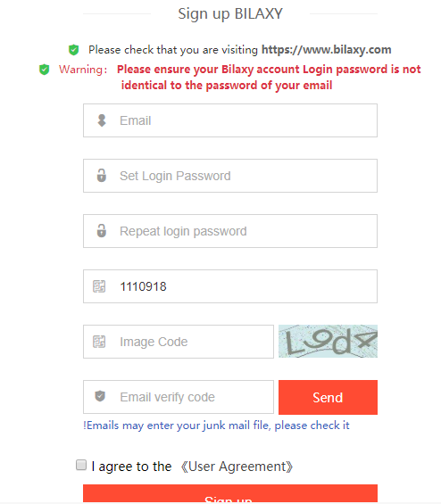This screenshot has height=504, width=441.
Task: Tick the I agree to the checkbox
Action: [x=81, y=465]
